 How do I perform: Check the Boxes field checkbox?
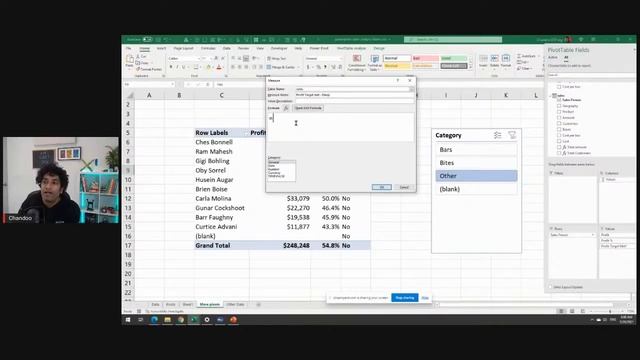coord(559,129)
